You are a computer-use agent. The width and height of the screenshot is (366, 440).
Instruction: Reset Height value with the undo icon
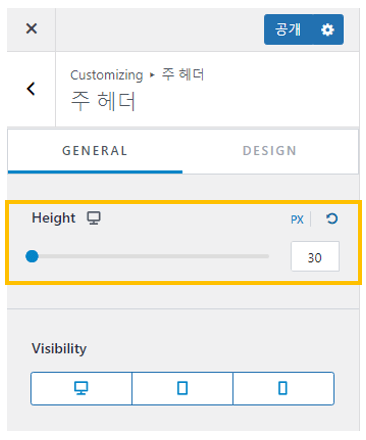[x=332, y=219]
